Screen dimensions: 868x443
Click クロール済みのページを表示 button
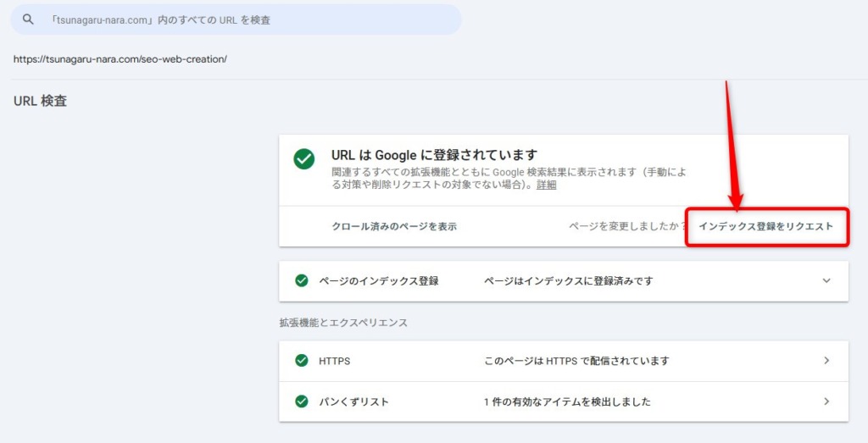pyautogui.click(x=394, y=226)
